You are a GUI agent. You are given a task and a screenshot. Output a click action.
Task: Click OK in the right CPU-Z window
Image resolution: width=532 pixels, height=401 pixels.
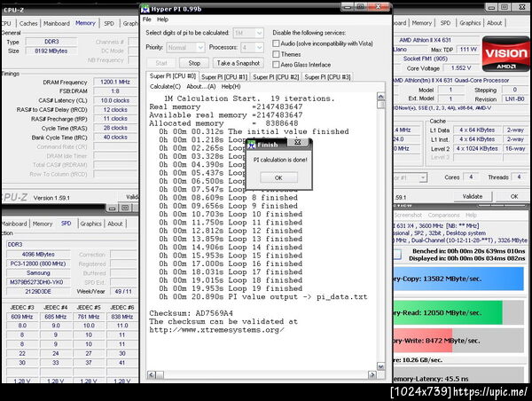pos(514,196)
